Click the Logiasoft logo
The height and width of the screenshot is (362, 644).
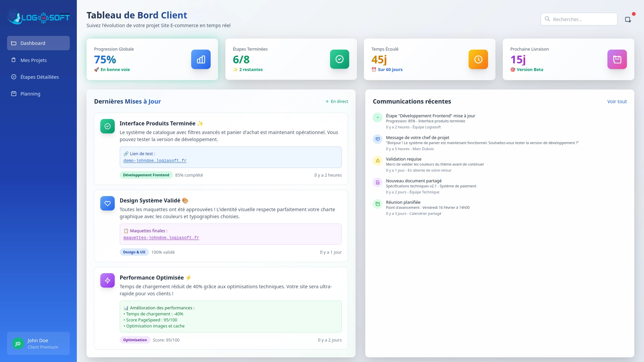click(39, 17)
